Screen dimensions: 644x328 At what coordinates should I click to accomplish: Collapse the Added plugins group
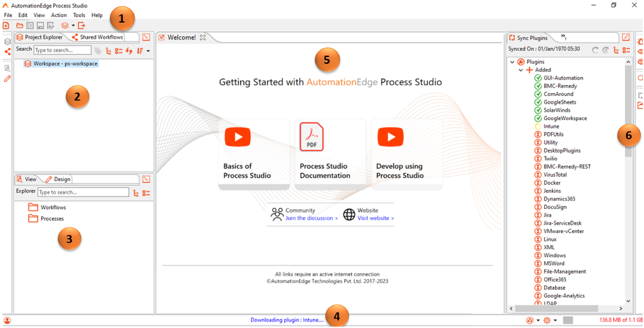tap(520, 70)
